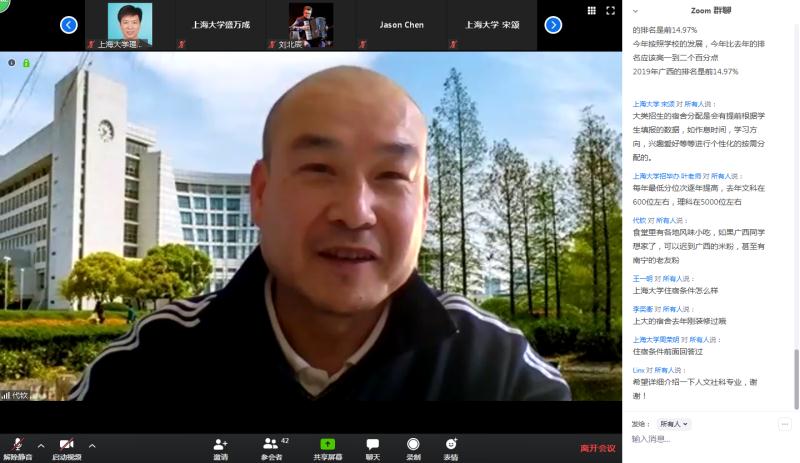Toggle the Chat (聊天) panel
The height and width of the screenshot is (463, 800).
[372, 447]
